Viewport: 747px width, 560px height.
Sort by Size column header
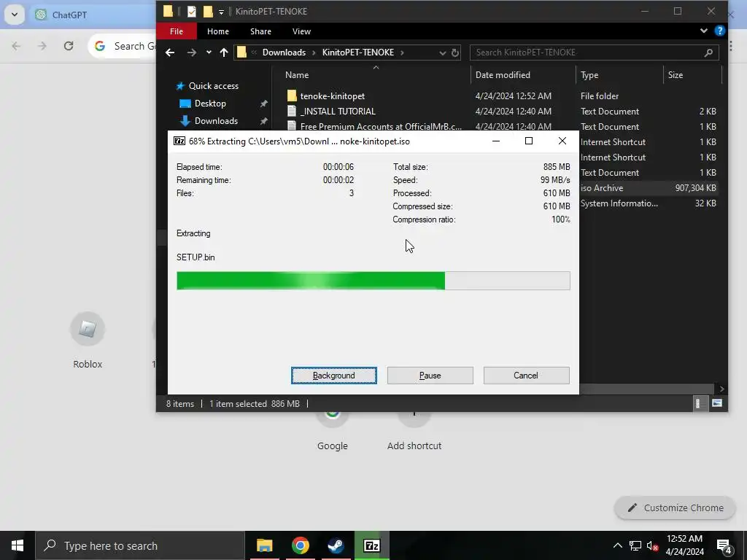[675, 75]
